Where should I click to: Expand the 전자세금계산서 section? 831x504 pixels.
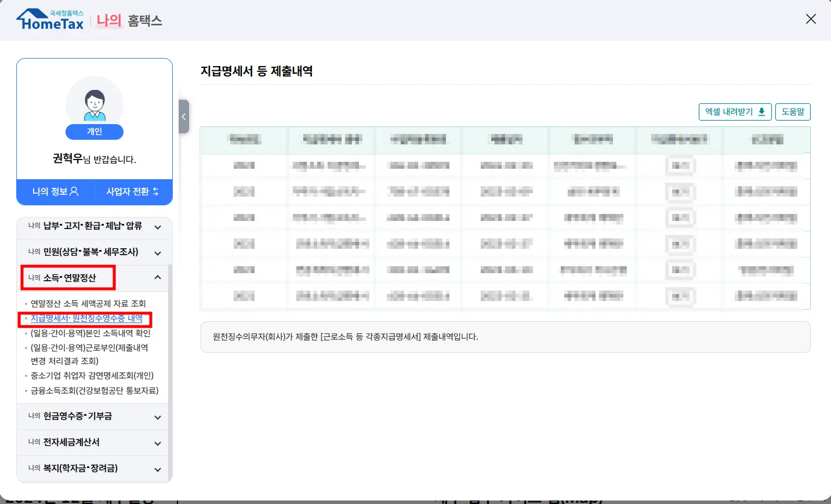93,443
